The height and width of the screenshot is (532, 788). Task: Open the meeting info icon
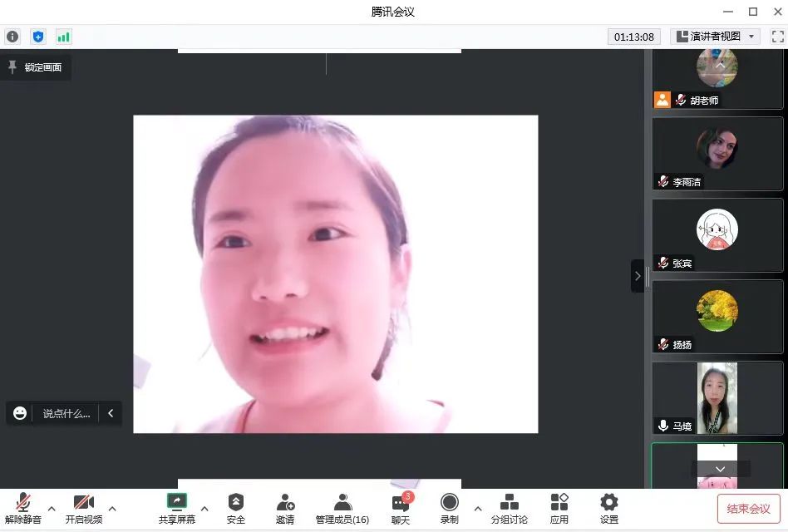(12, 37)
